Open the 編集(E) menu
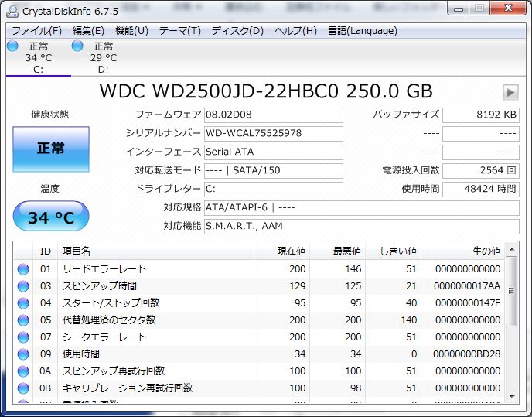 (x=88, y=31)
